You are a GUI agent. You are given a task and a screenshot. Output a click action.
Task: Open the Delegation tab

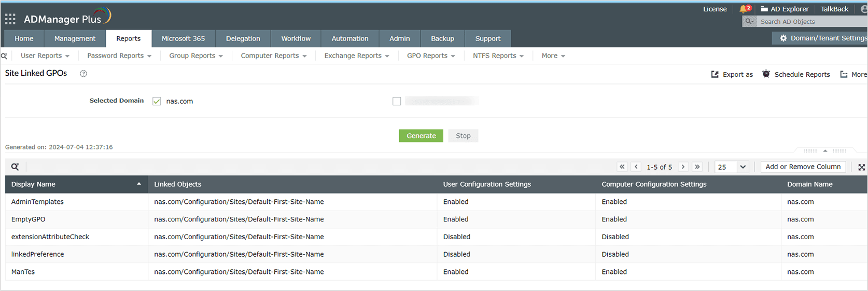243,38
